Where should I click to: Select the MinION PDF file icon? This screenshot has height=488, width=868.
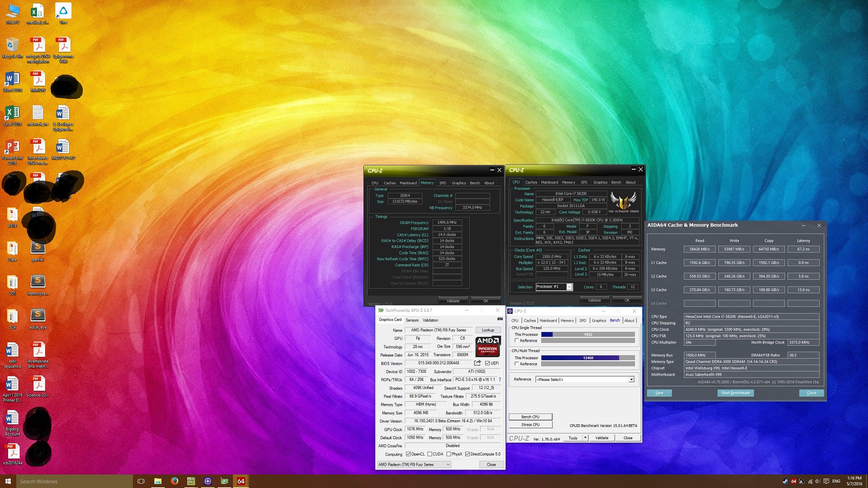tap(38, 82)
